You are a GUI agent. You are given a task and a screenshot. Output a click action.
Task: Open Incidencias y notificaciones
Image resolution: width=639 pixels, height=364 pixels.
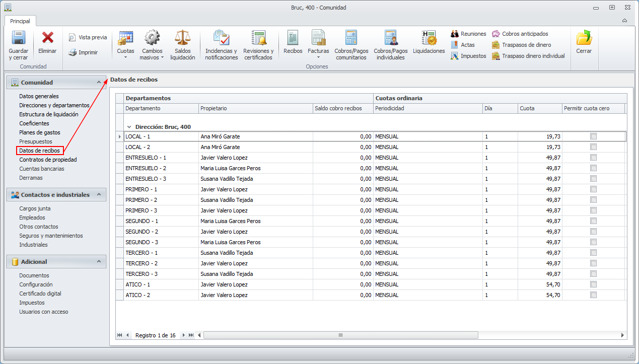point(221,38)
